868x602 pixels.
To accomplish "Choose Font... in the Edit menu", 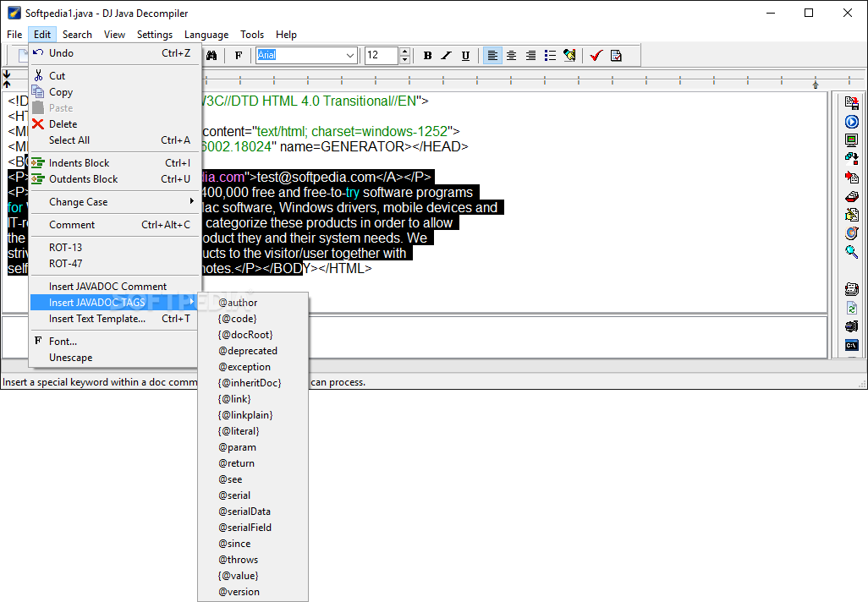I will pos(114,342).
